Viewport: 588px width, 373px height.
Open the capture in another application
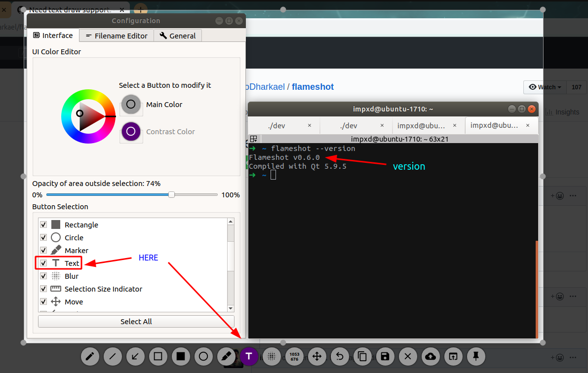point(453,356)
